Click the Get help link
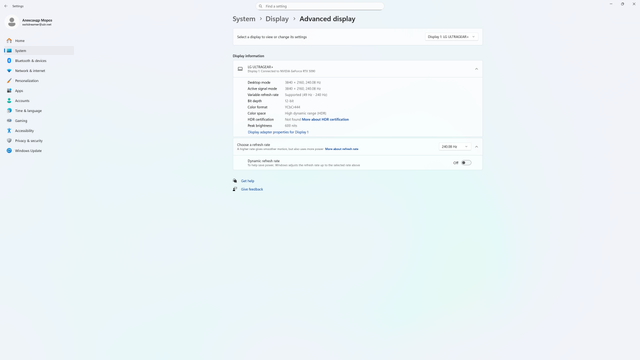Screen dimensions: 640x360 pos(247,181)
